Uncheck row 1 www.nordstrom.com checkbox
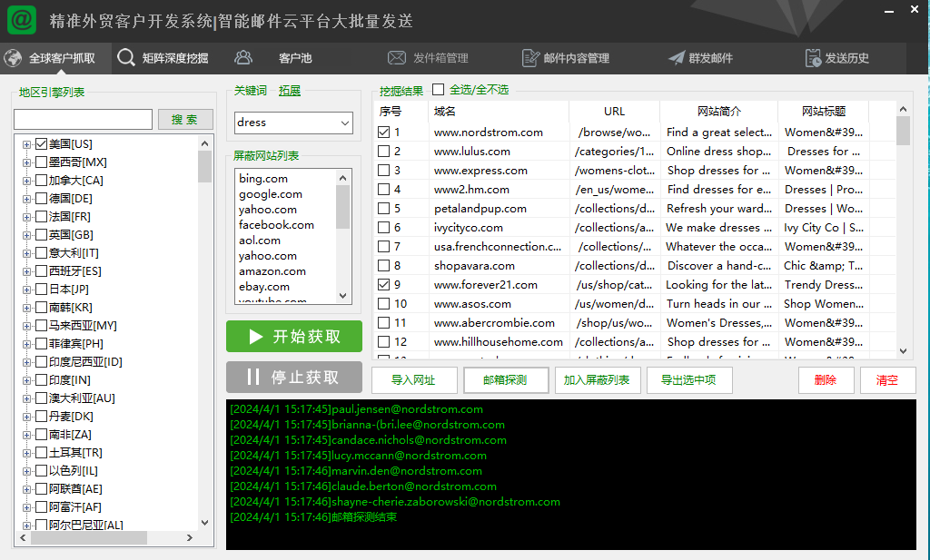 point(384,133)
